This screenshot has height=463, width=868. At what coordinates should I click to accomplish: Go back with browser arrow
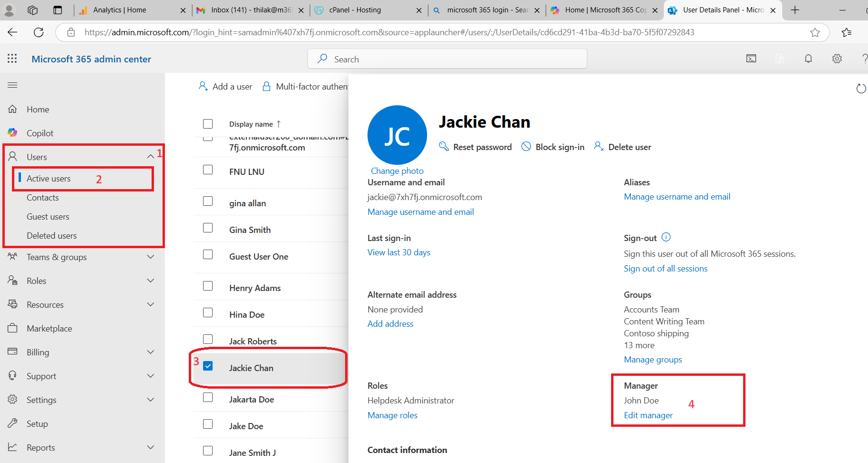[x=12, y=32]
